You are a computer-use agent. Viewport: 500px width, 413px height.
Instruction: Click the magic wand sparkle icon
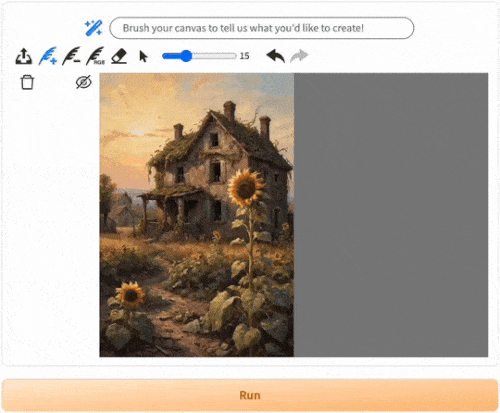click(x=93, y=28)
